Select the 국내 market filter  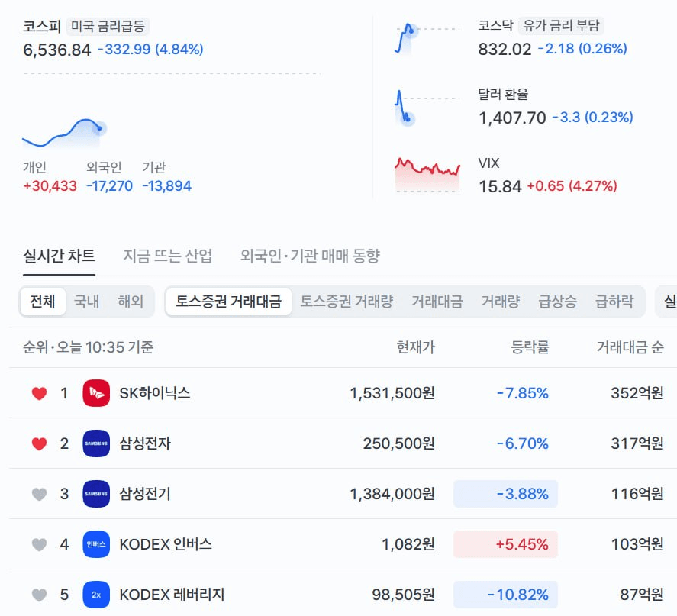coord(86,302)
